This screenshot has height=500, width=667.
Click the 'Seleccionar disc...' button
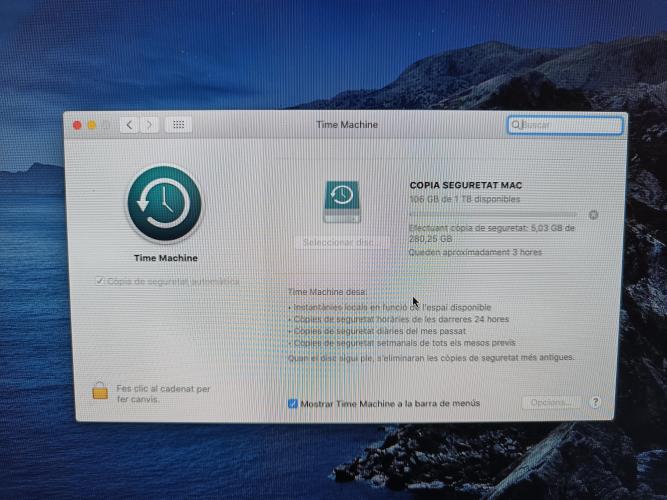[341, 243]
